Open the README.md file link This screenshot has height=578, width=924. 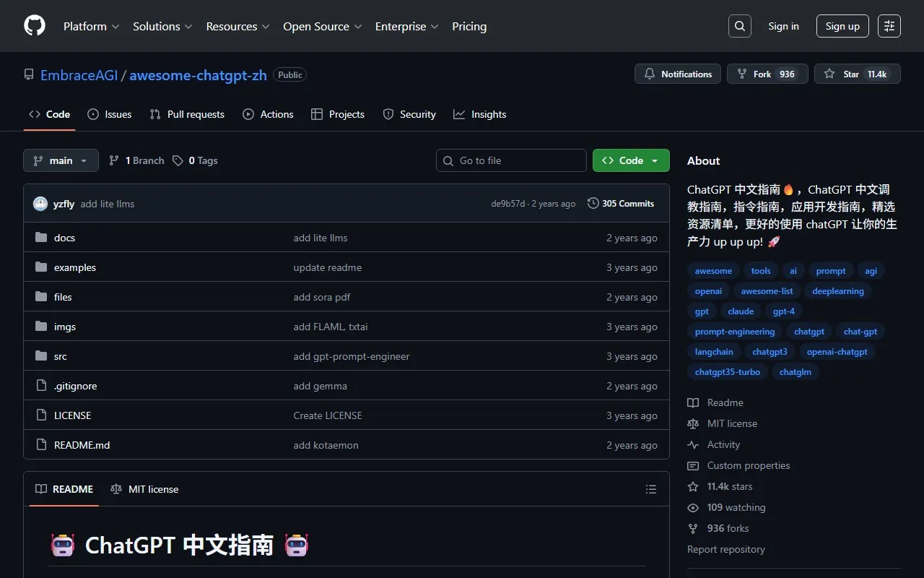[x=82, y=445]
